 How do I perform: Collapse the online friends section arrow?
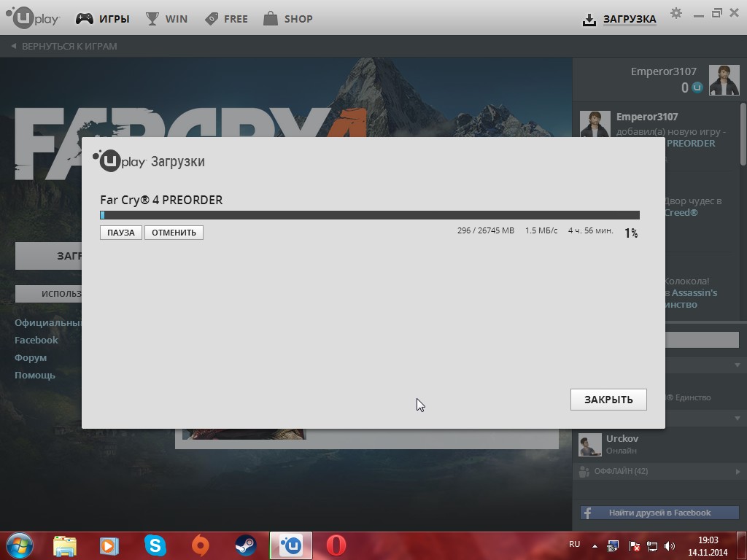[x=737, y=419]
